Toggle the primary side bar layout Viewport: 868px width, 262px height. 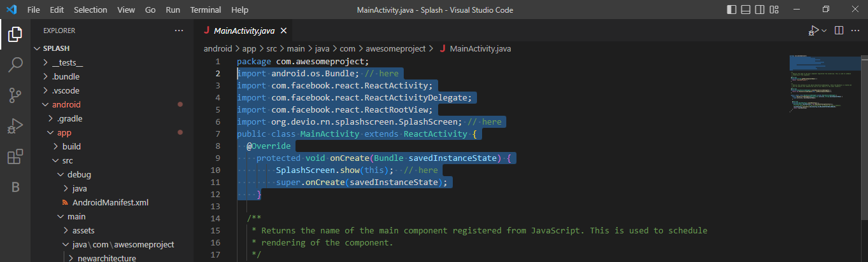pos(731,10)
